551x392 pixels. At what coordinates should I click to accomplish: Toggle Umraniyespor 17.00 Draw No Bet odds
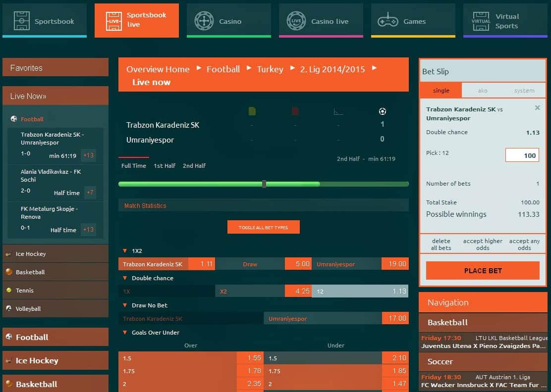pos(336,319)
